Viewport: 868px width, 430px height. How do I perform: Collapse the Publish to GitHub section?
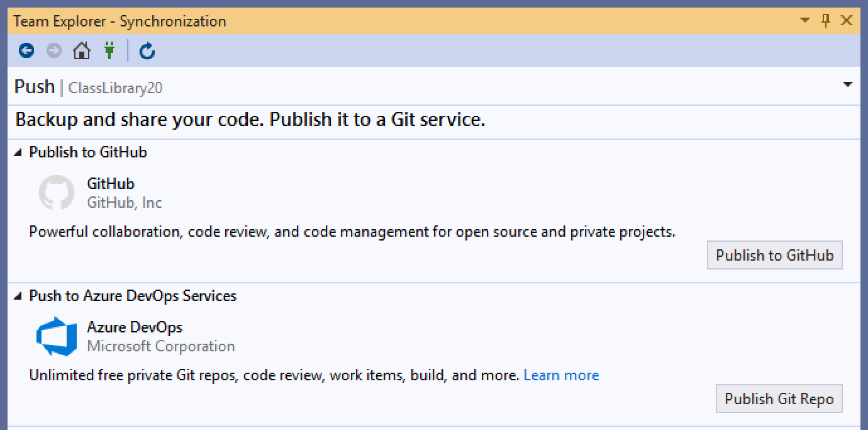18,152
